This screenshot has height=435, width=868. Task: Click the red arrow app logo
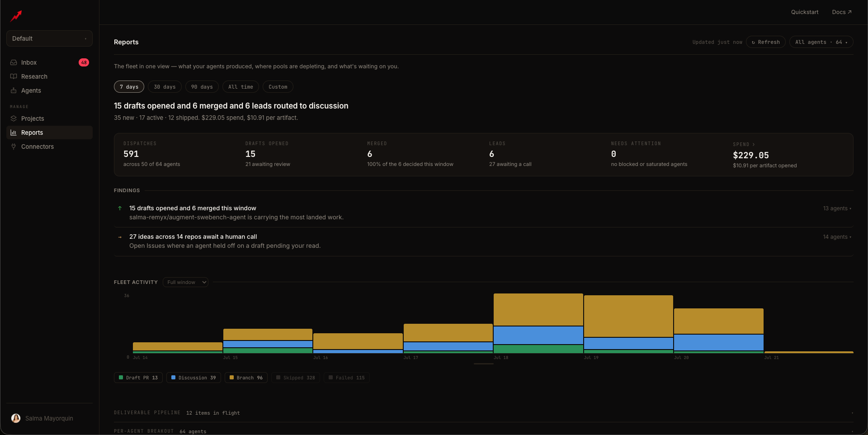[16, 16]
